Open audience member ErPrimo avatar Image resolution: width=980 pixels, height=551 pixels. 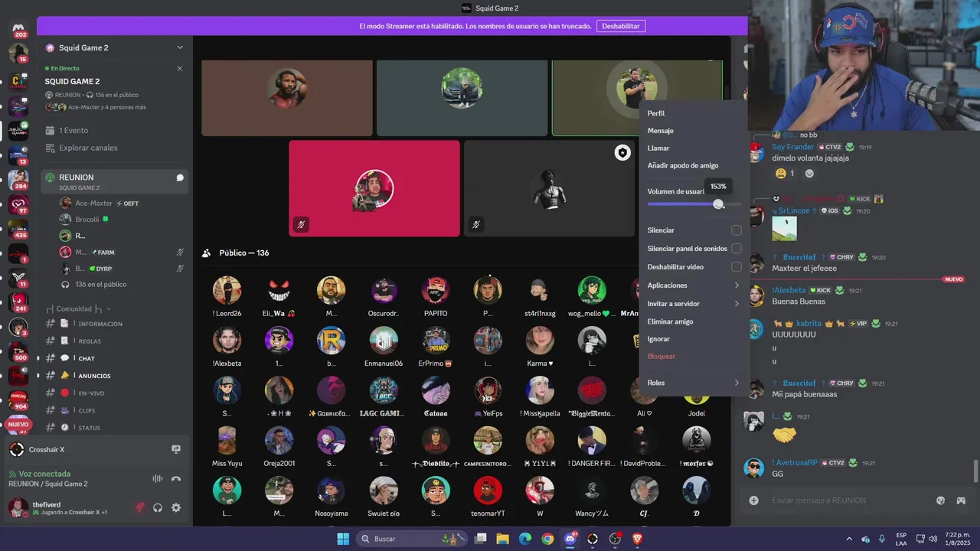(436, 341)
